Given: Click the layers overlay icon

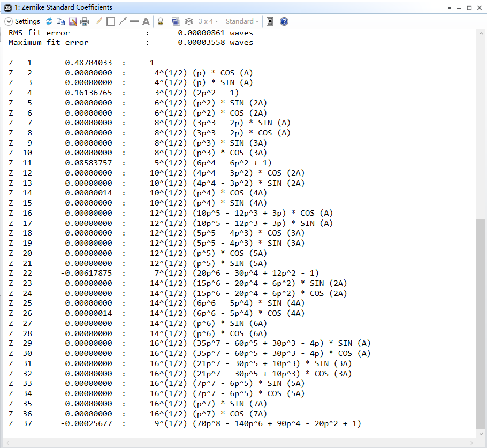Looking at the screenshot, I should [x=189, y=21].
